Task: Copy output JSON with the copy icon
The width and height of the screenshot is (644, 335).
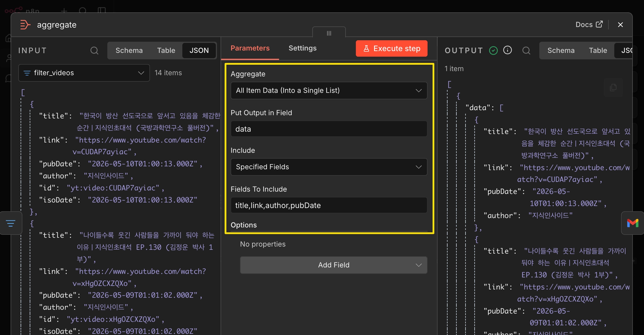Action: (613, 87)
